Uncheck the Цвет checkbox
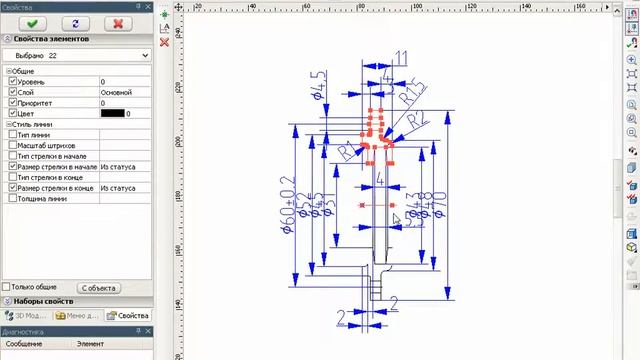This screenshot has height=360, width=640. pos(13,113)
